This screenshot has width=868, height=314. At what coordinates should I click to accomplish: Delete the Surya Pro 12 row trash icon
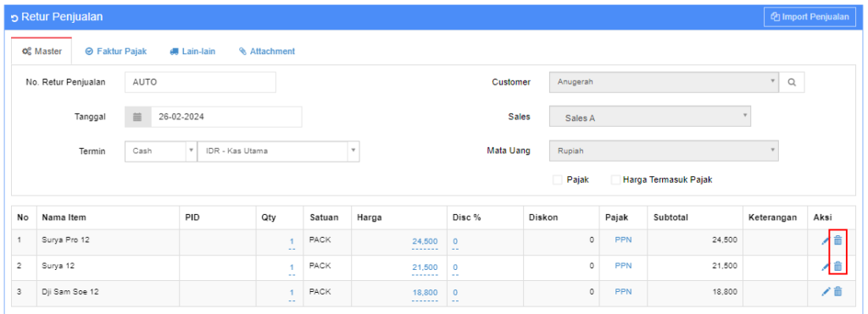click(x=838, y=240)
